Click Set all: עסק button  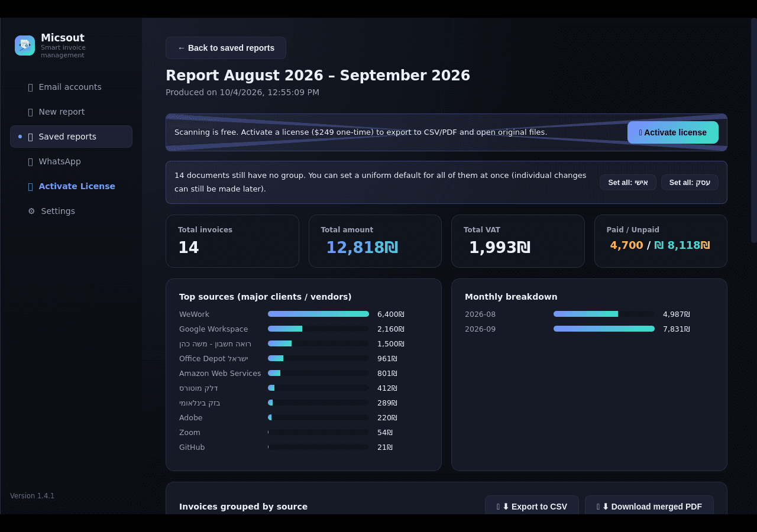pyautogui.click(x=690, y=183)
